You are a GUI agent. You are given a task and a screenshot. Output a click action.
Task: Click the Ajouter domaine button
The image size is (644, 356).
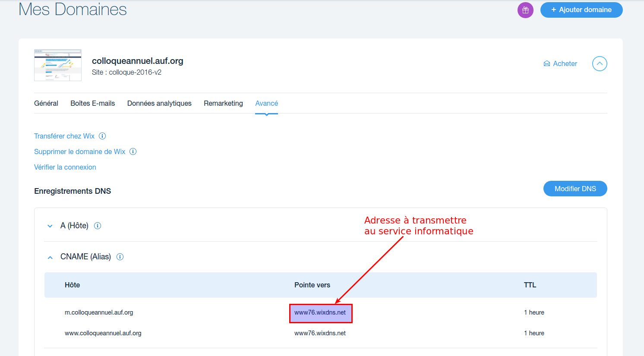(581, 10)
